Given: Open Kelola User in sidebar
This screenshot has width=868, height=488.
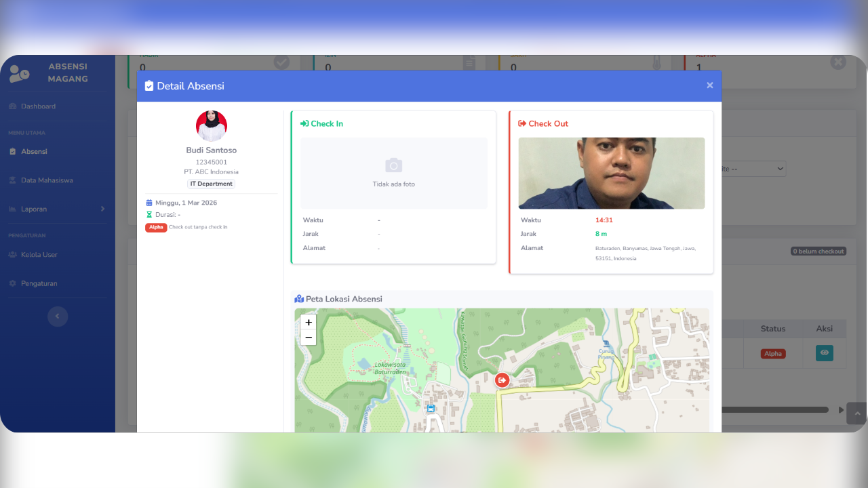Looking at the screenshot, I should coord(39,255).
